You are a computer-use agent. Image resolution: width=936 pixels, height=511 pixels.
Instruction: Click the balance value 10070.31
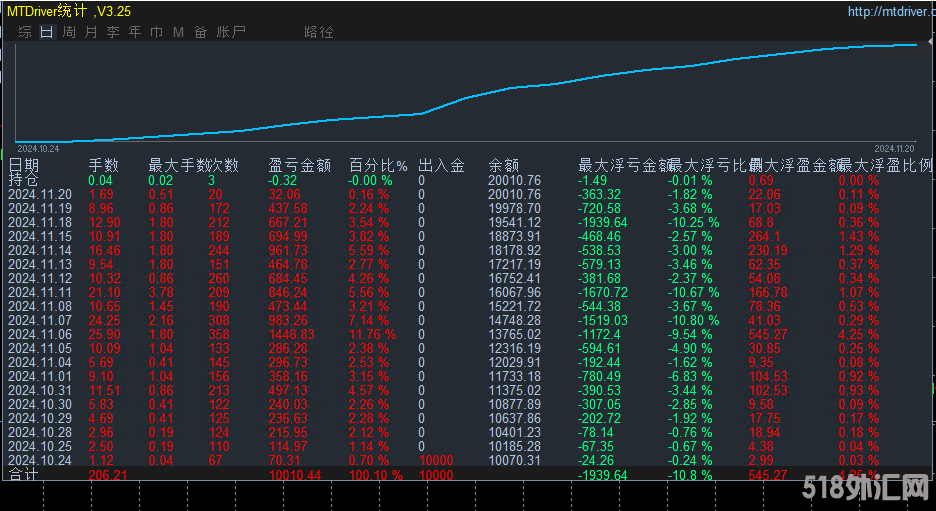click(x=515, y=461)
